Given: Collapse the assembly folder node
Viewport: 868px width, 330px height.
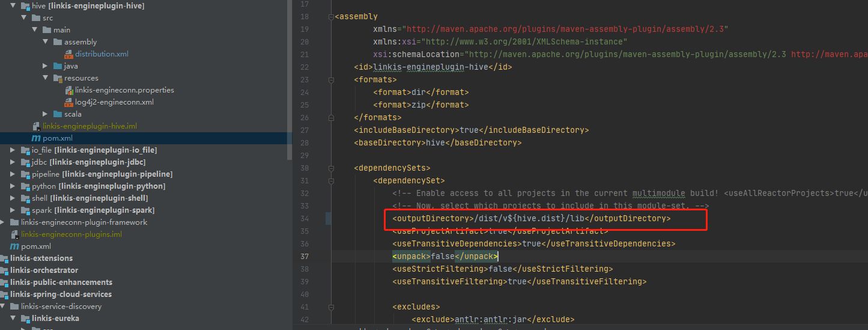Looking at the screenshot, I should point(45,41).
